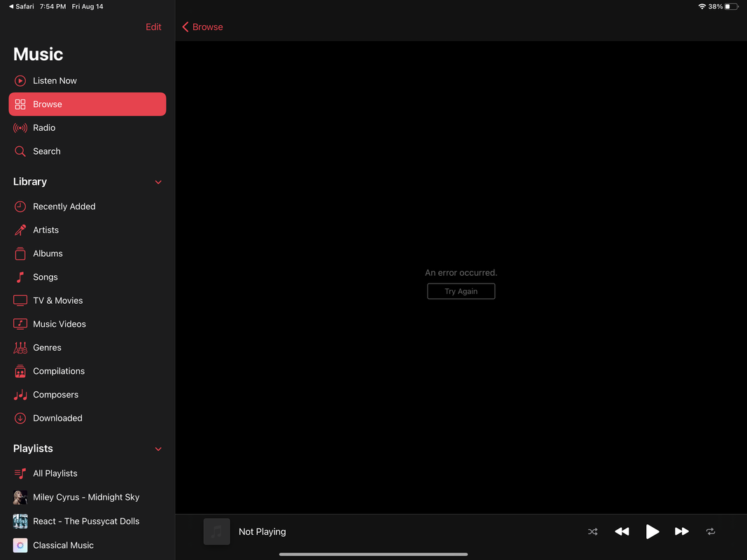Select Browse in the sidebar

(x=88, y=104)
